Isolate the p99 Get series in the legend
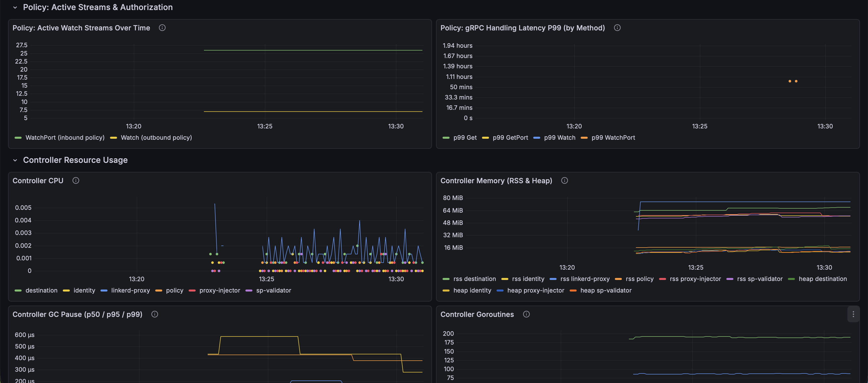 (x=465, y=137)
